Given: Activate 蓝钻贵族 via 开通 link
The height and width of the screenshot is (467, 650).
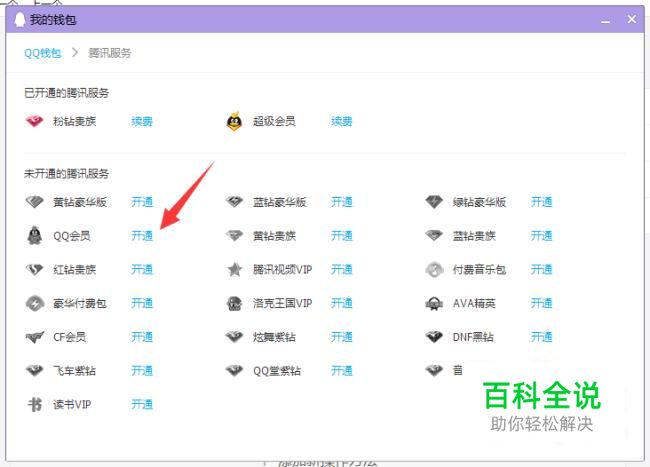Looking at the screenshot, I should tap(541, 236).
